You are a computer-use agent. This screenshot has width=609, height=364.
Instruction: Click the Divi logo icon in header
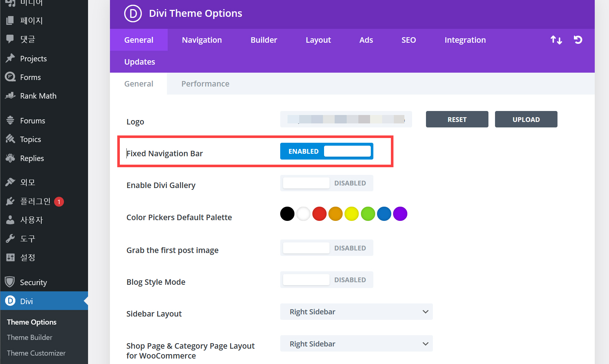pyautogui.click(x=133, y=14)
